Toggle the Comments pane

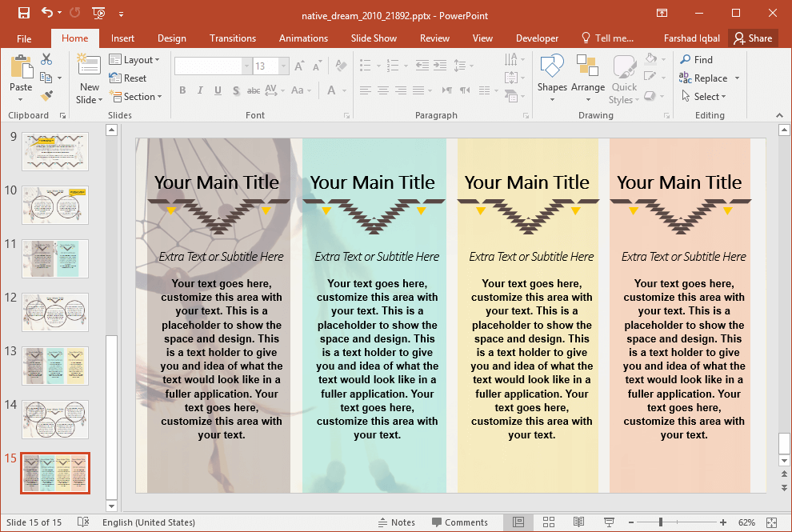pos(459,522)
